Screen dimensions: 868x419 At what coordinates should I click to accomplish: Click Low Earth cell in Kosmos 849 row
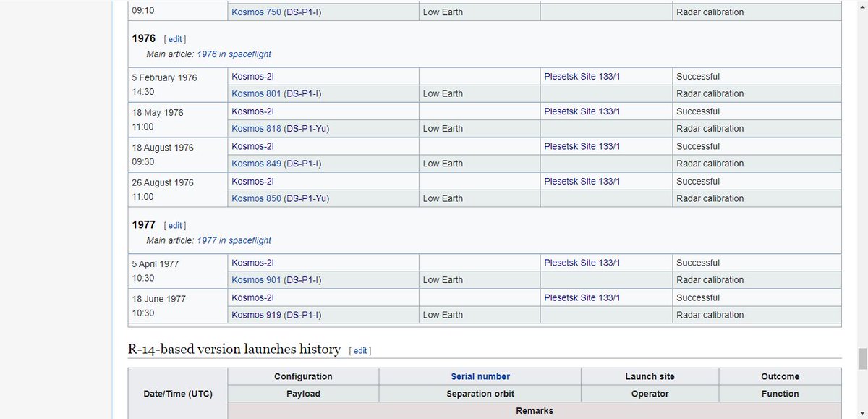480,164
